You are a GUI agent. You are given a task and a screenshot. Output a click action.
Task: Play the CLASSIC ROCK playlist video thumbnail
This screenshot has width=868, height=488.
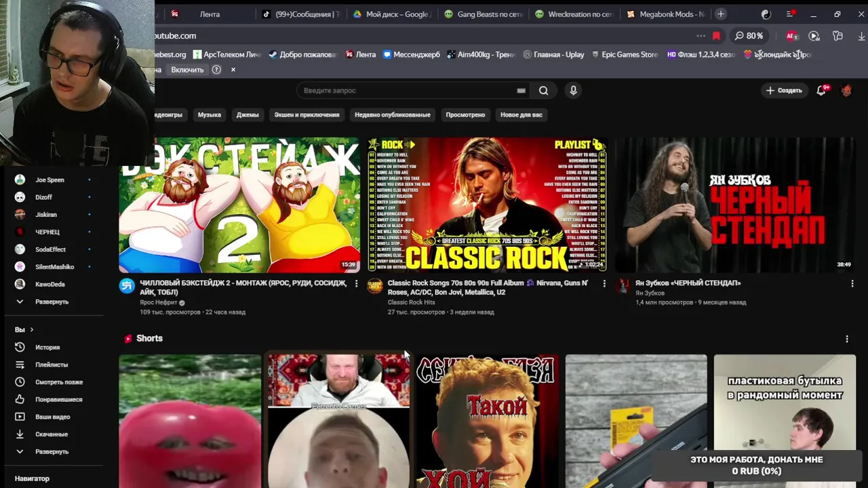tap(487, 205)
